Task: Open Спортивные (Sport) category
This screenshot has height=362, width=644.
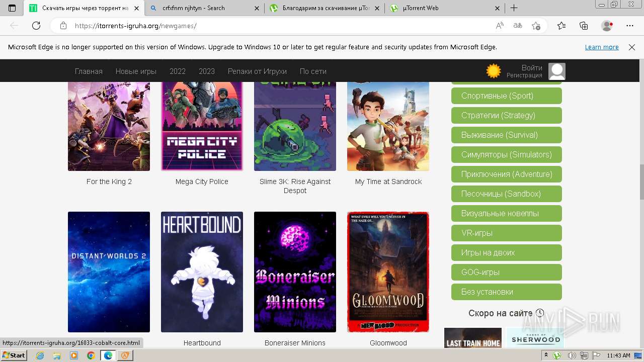Action: [x=507, y=96]
